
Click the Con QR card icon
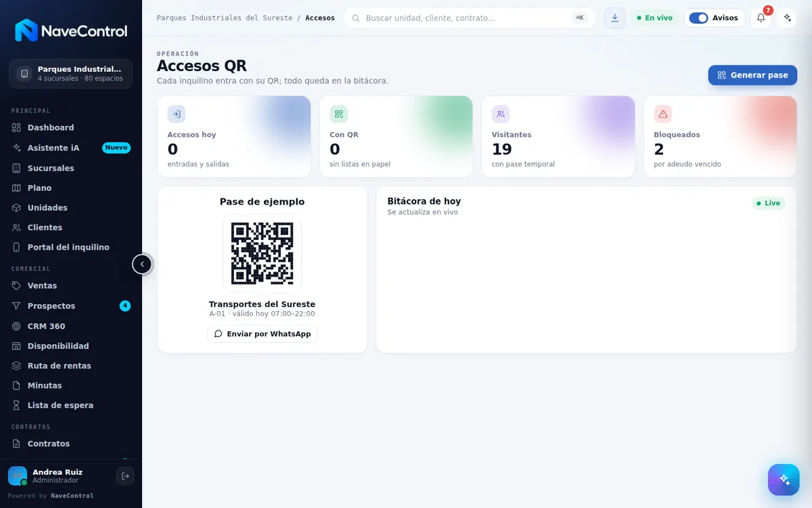[x=339, y=114]
